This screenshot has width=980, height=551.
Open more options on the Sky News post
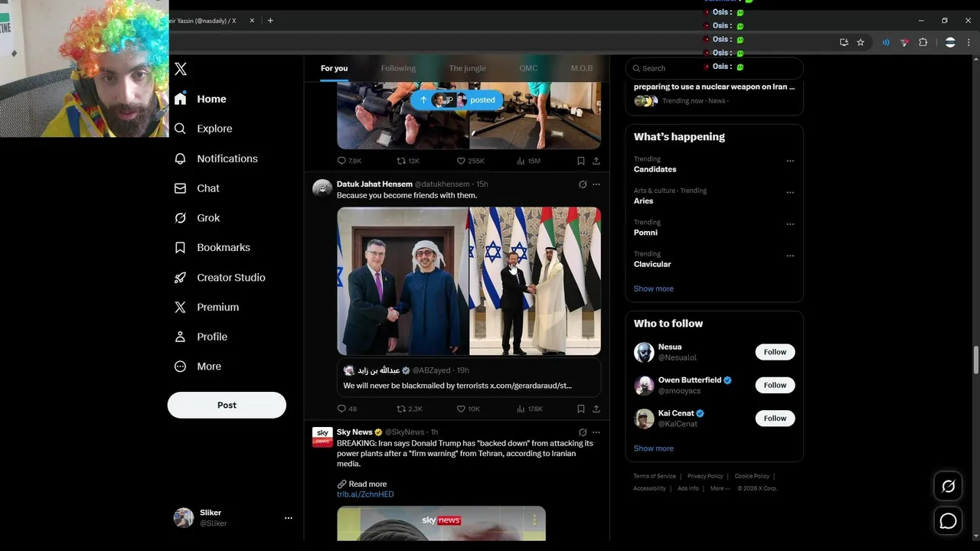click(596, 432)
